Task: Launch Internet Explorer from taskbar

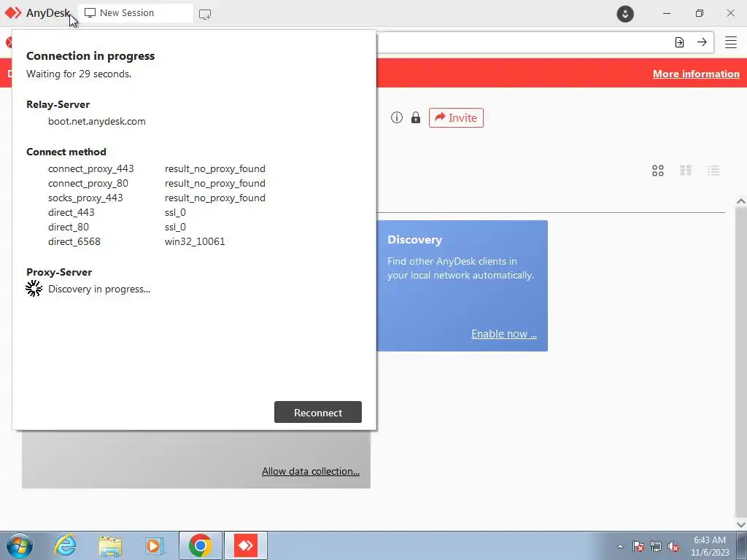Action: click(65, 545)
